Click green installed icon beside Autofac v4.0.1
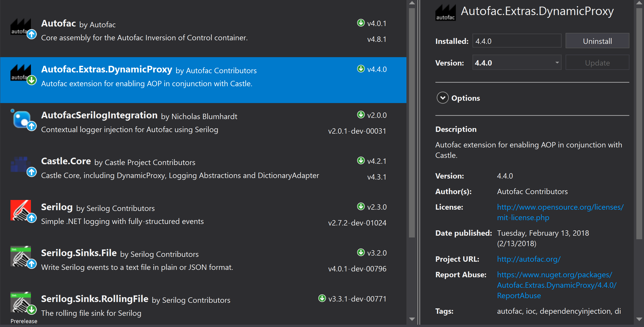This screenshot has height=327, width=644. coord(361,23)
